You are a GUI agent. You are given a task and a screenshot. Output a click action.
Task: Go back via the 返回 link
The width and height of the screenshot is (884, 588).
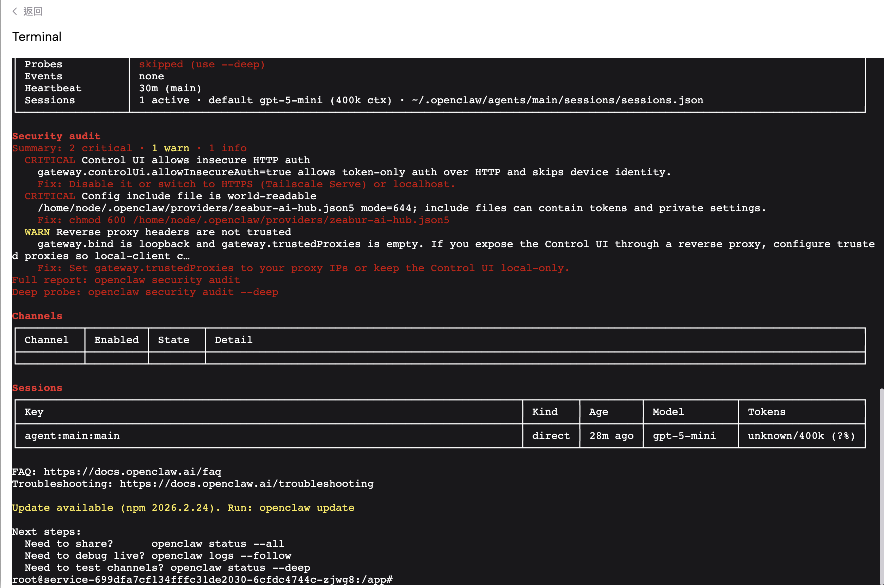click(x=33, y=11)
